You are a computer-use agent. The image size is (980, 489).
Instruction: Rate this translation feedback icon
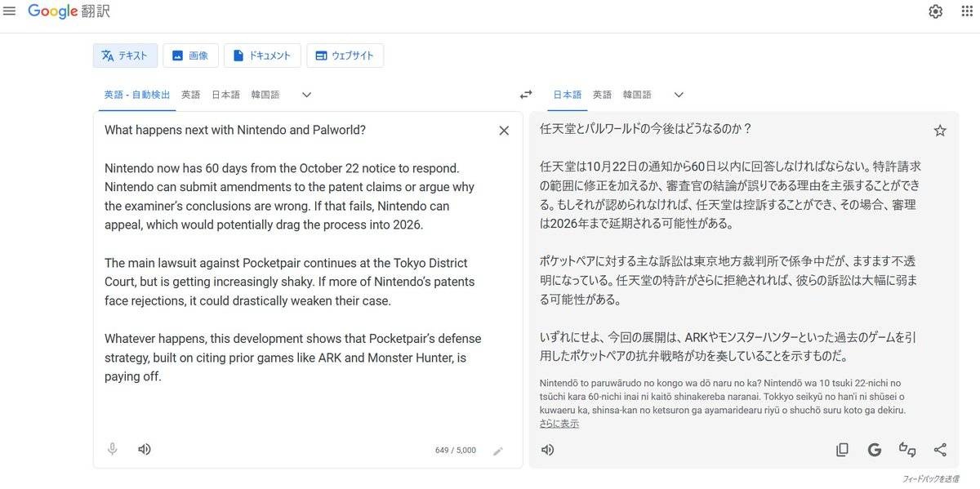point(907,450)
